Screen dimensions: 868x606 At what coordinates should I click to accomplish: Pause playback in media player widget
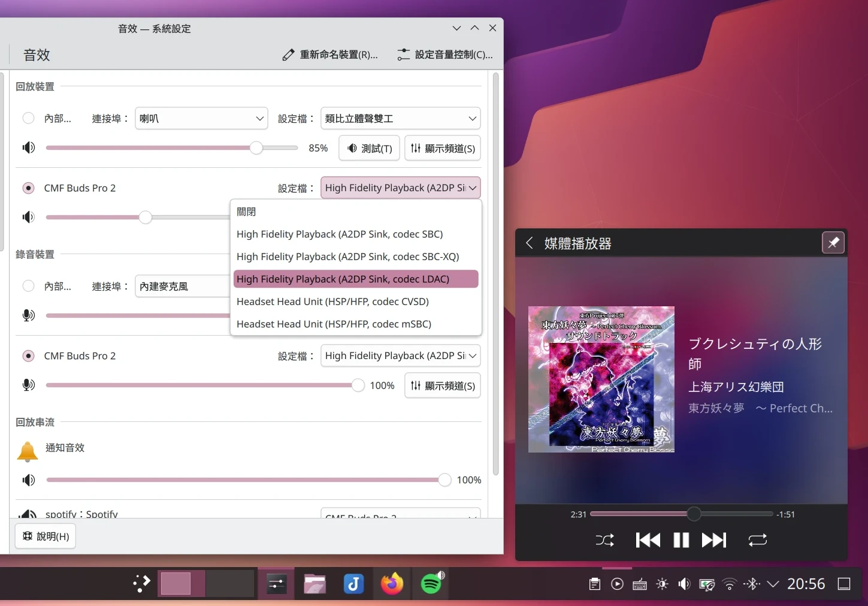point(681,540)
